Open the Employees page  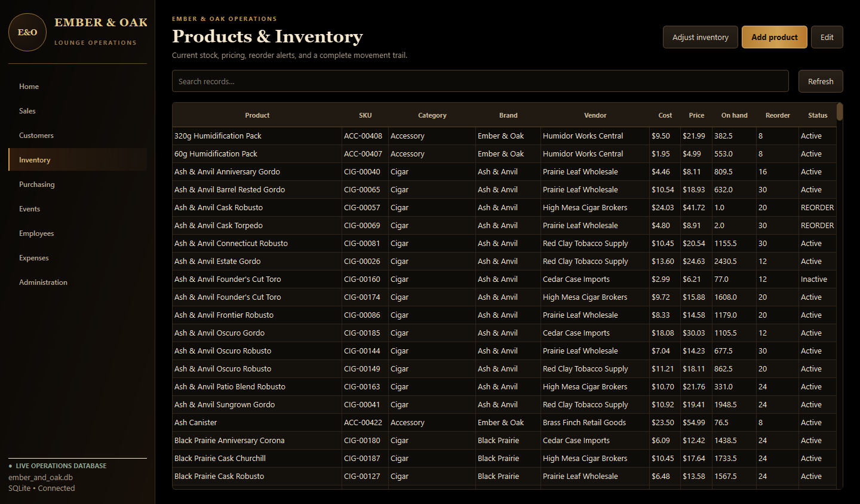coord(78,233)
